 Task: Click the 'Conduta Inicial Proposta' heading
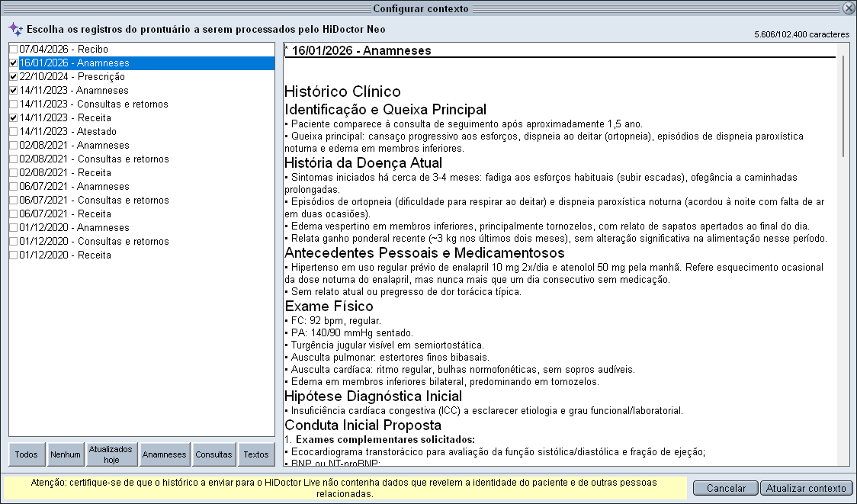(363, 425)
